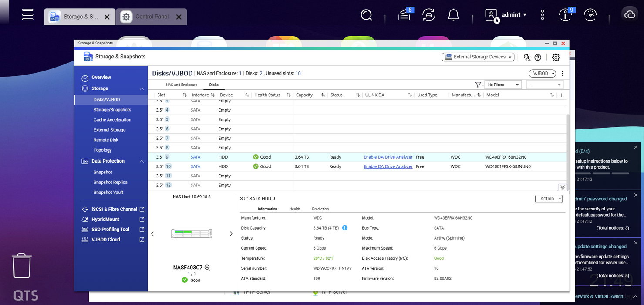This screenshot has height=305, width=644.
Task: Switch to the NAS and Enclosure tab
Action: pyautogui.click(x=182, y=85)
